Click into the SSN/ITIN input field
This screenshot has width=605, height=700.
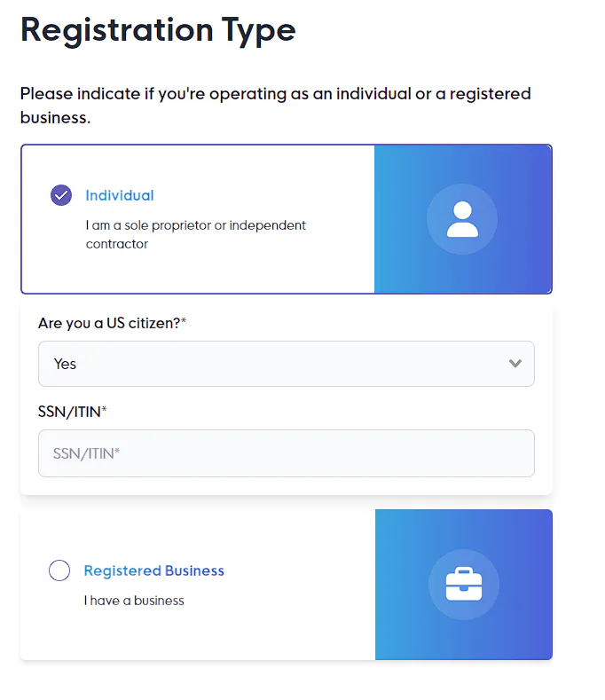pos(286,453)
